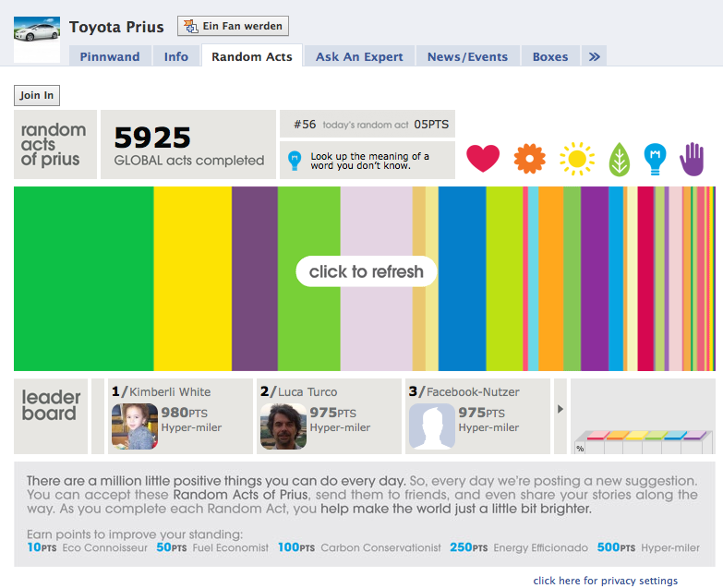Open Kimberli White's profile photo

(135, 426)
